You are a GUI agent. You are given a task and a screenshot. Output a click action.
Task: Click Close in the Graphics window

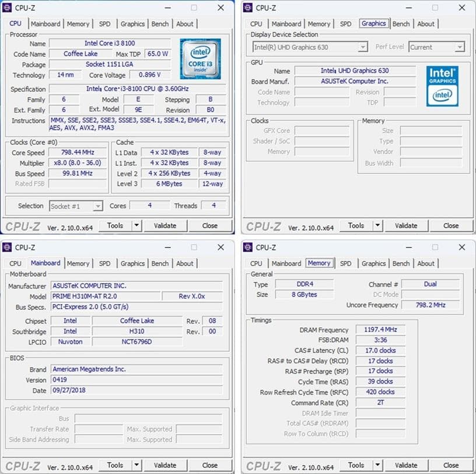pyautogui.click(x=451, y=226)
